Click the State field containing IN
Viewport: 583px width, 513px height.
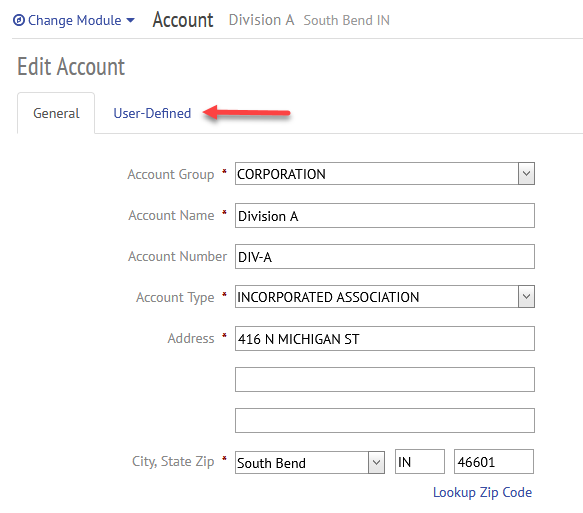pos(420,462)
